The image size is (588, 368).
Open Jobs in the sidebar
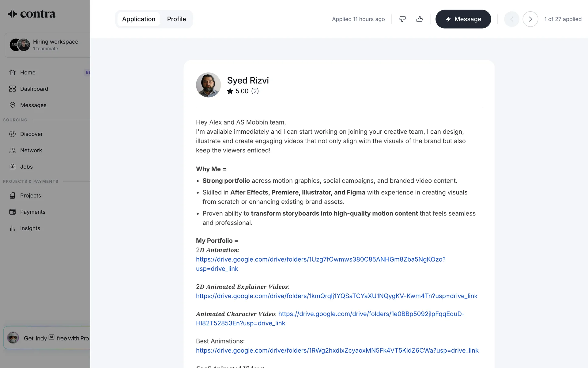point(26,167)
